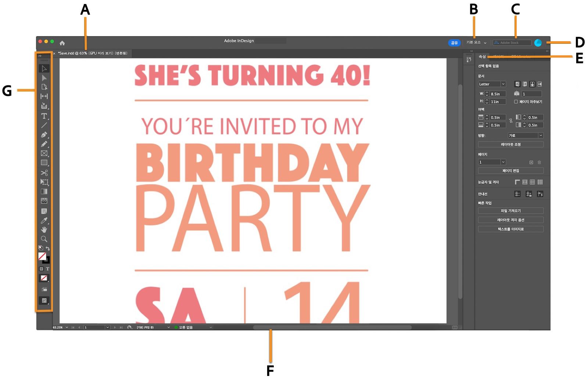This screenshot has height=380, width=588.
Task: Click the delete page trash icon
Action: (x=539, y=162)
